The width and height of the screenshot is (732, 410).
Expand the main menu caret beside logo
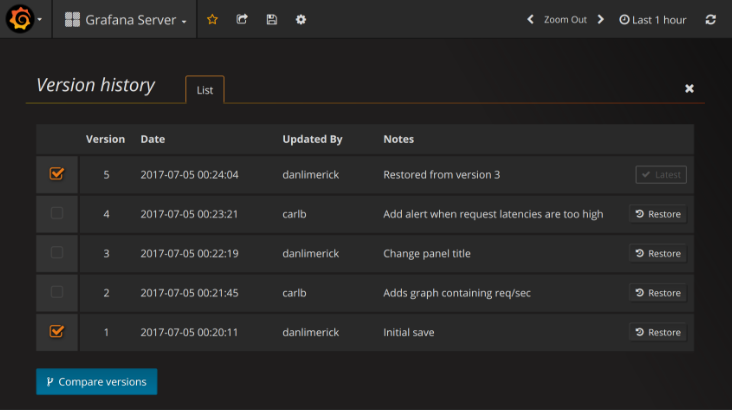click(40, 19)
